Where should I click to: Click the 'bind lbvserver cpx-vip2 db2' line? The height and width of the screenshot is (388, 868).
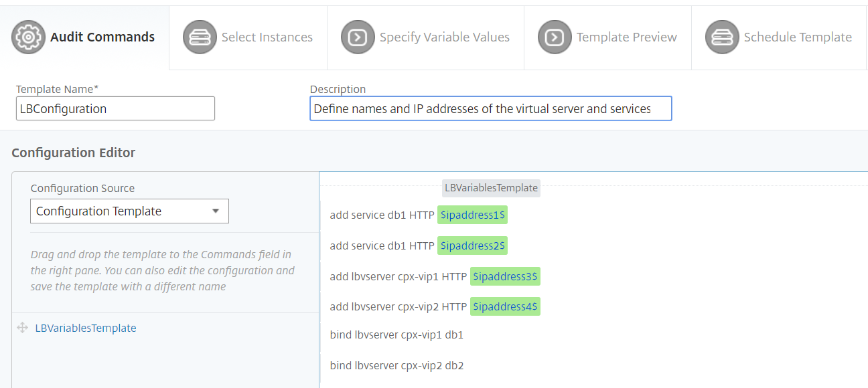[x=396, y=365]
